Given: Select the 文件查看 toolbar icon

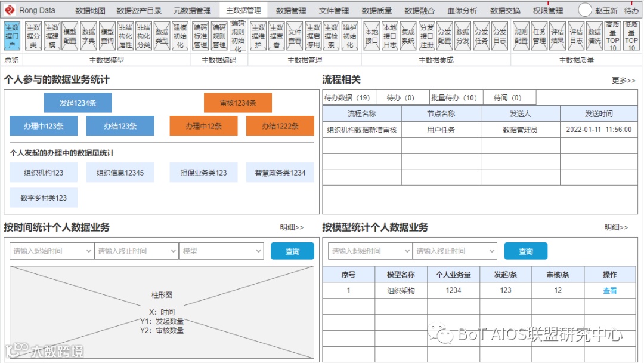Looking at the screenshot, I should point(295,36).
